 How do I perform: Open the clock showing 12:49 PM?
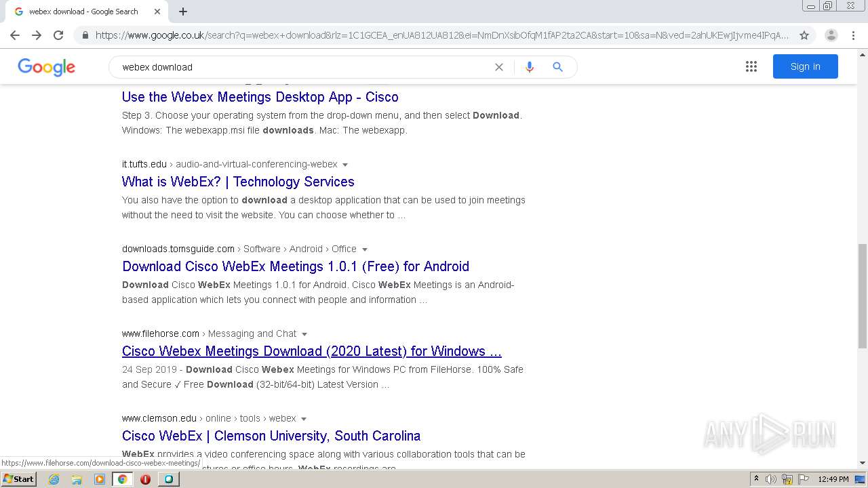833,479
